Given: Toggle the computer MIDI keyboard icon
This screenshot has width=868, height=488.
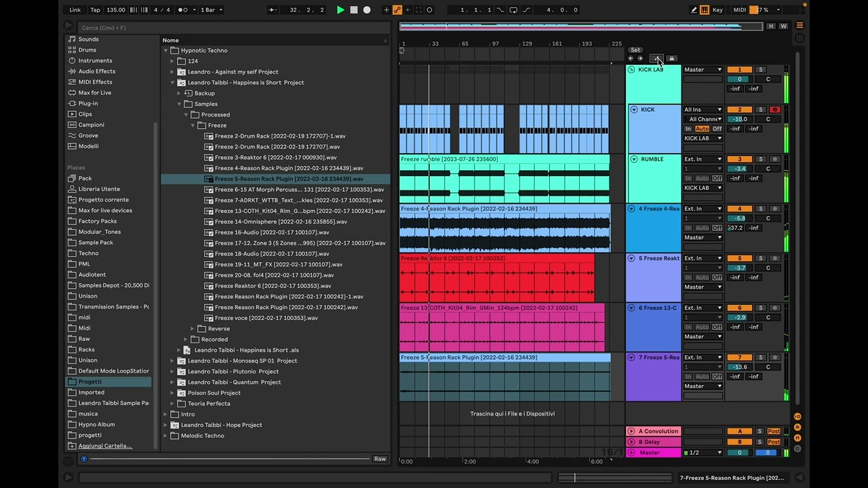Looking at the screenshot, I should pyautogui.click(x=705, y=10).
